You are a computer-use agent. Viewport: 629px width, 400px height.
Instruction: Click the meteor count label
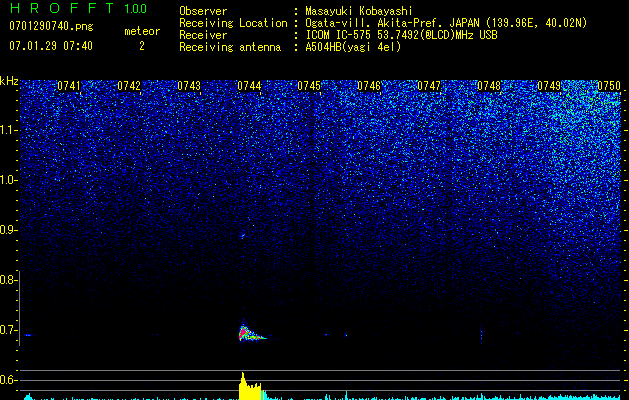142,31
